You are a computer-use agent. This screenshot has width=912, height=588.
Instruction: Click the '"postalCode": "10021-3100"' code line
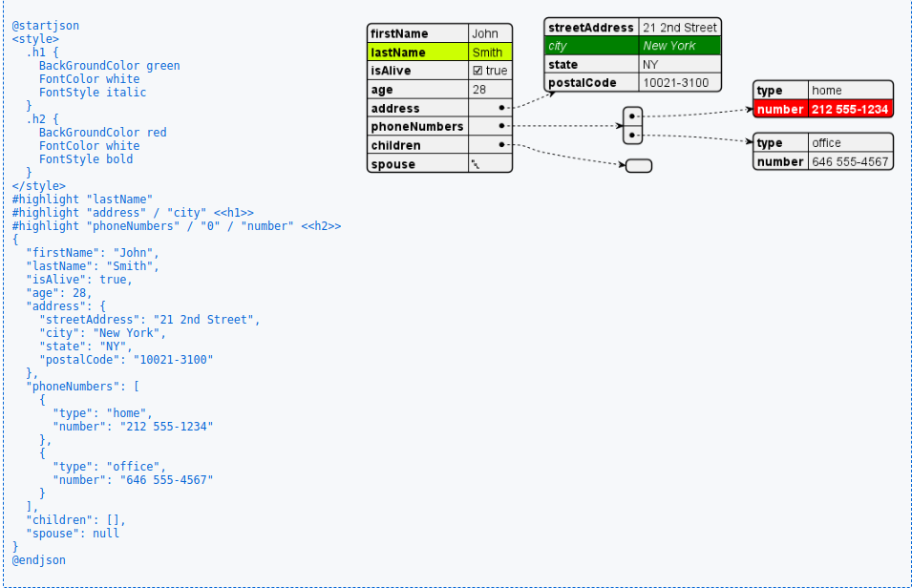[126, 360]
